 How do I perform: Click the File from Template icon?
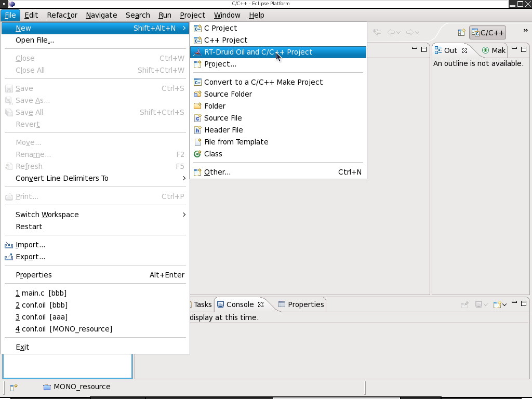(x=197, y=142)
